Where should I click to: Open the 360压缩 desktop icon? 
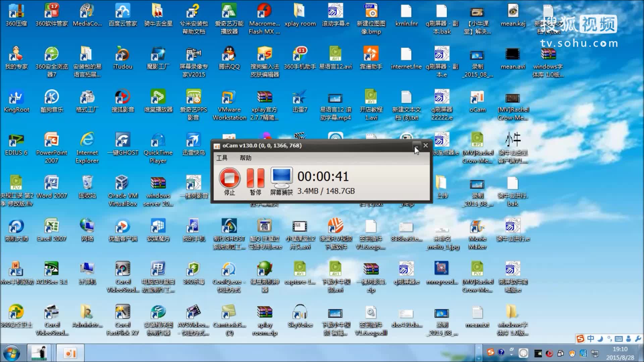(16, 15)
